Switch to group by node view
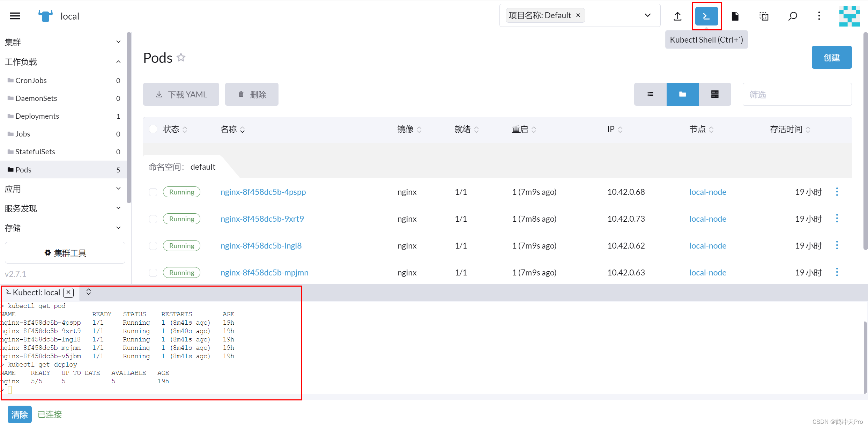868x428 pixels. click(715, 94)
